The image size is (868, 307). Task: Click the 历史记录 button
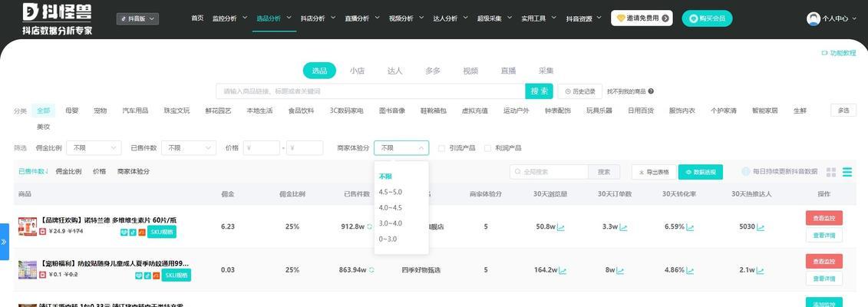tap(579, 91)
